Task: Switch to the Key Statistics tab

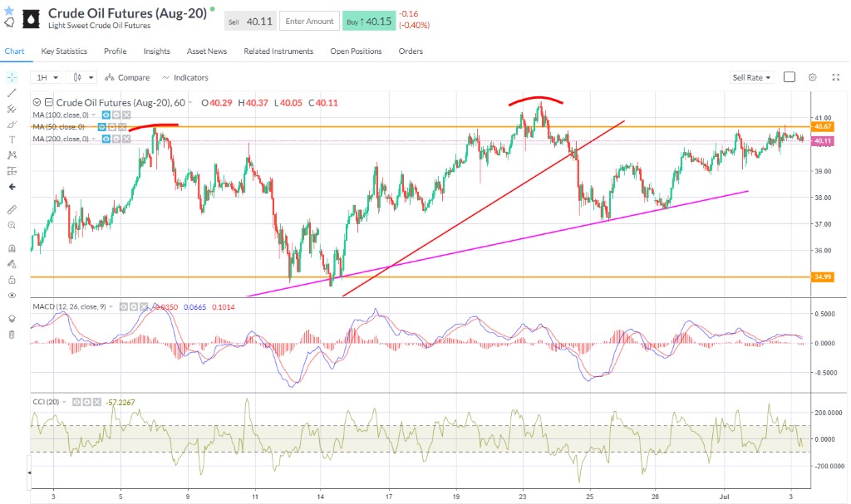Action: 64,51
